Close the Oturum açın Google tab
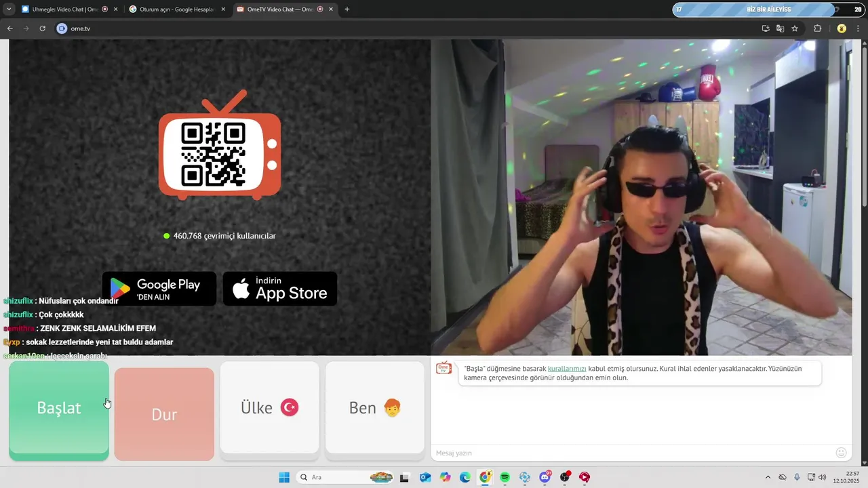Screen dimensions: 868x488 coord(224,9)
